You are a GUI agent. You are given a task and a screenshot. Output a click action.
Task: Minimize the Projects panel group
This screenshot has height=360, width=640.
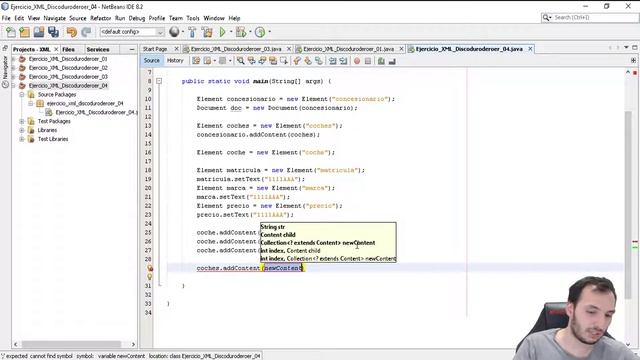132,49
